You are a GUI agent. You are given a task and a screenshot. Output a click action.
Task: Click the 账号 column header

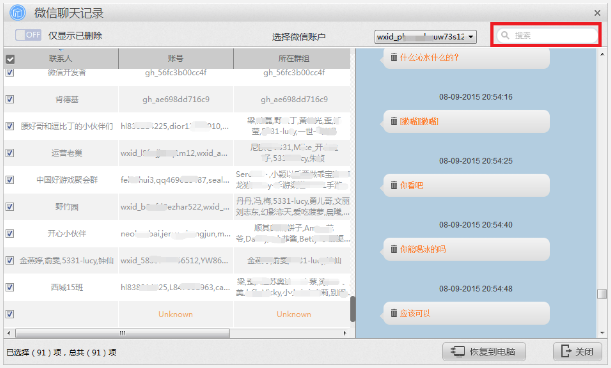pos(176,58)
